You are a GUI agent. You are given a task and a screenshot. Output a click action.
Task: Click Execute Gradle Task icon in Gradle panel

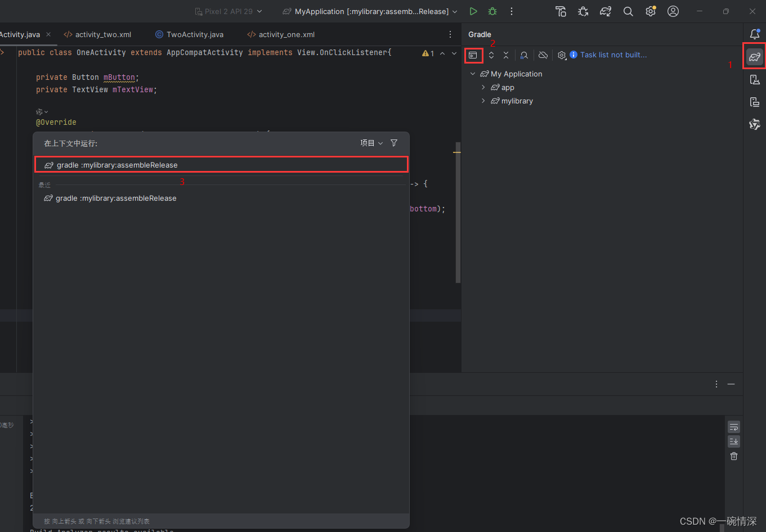tap(473, 55)
